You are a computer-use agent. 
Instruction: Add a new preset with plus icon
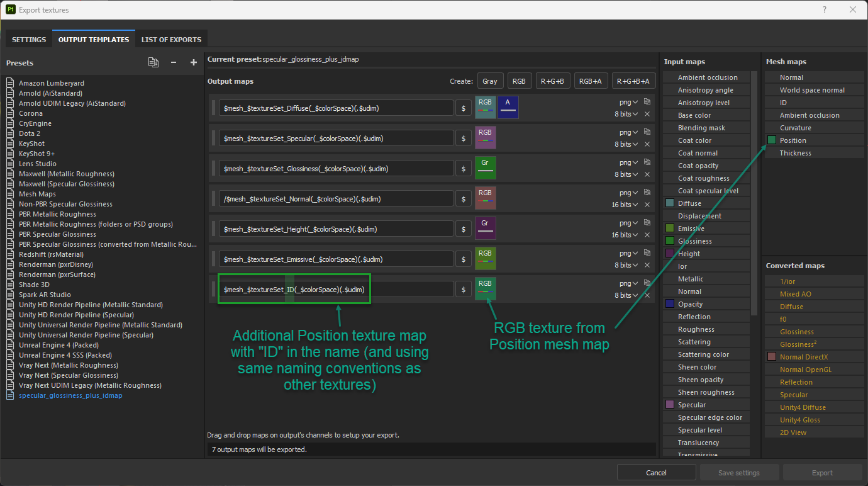point(194,62)
